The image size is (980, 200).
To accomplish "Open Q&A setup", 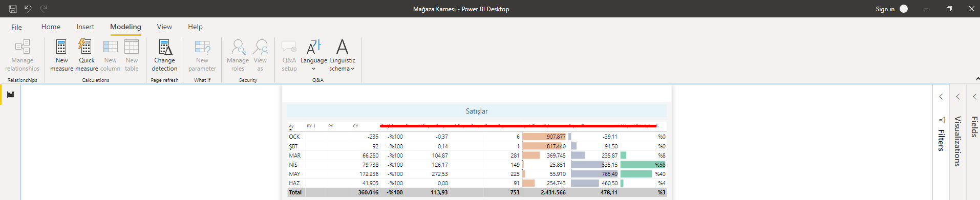I will pos(289,55).
